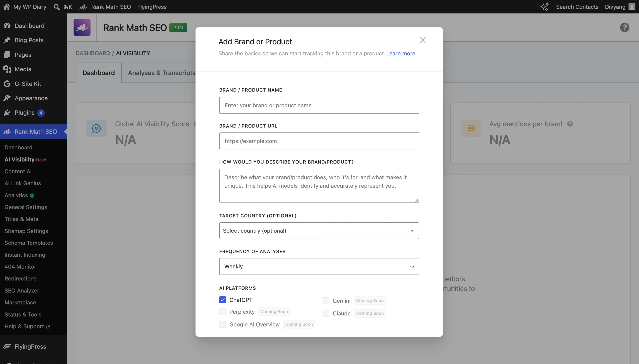Click the Avg mentions per brand icon
This screenshot has width=639, height=364.
471,128
